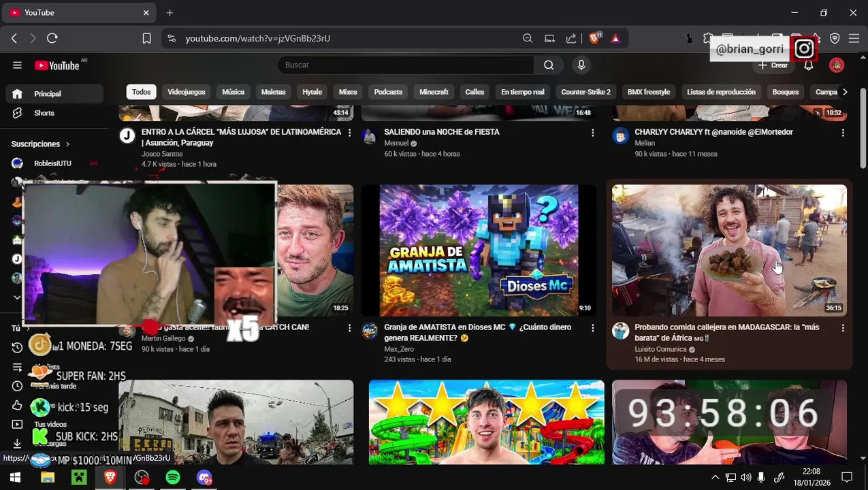
Task: Click the browser back arrow
Action: click(14, 38)
